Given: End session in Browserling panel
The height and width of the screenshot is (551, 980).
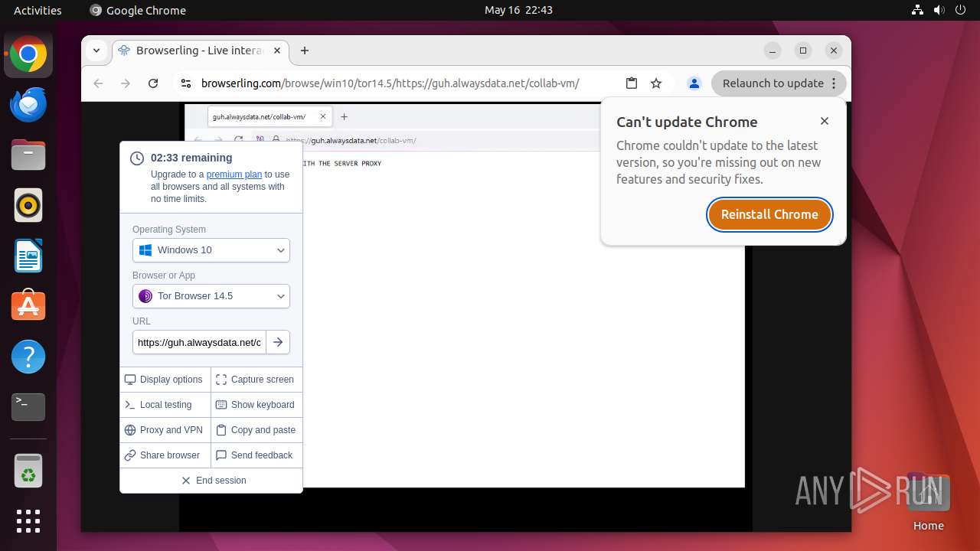Looking at the screenshot, I should tap(211, 481).
